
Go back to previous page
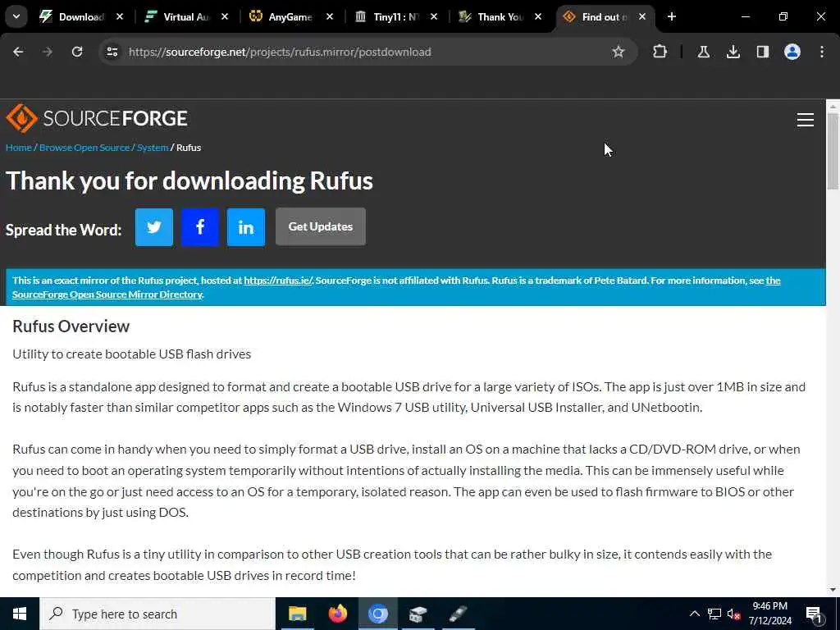(18, 52)
